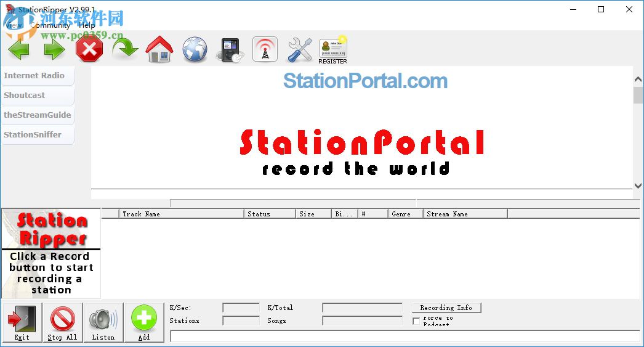644x347 pixels.
Task: Click the bottom status text field
Action: (x=405, y=337)
